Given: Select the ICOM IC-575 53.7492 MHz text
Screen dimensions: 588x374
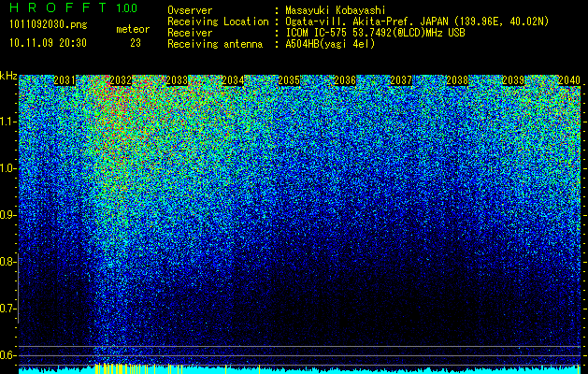Looking at the screenshot, I should pyautogui.click(x=375, y=33).
